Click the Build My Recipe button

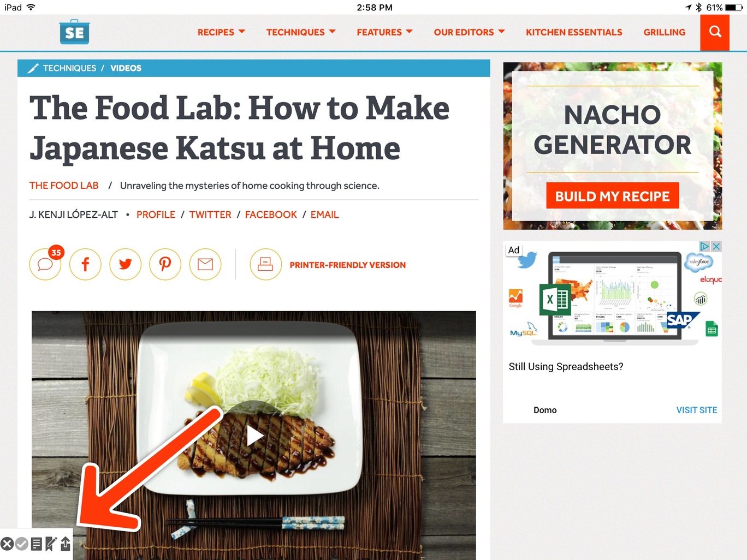point(612,196)
